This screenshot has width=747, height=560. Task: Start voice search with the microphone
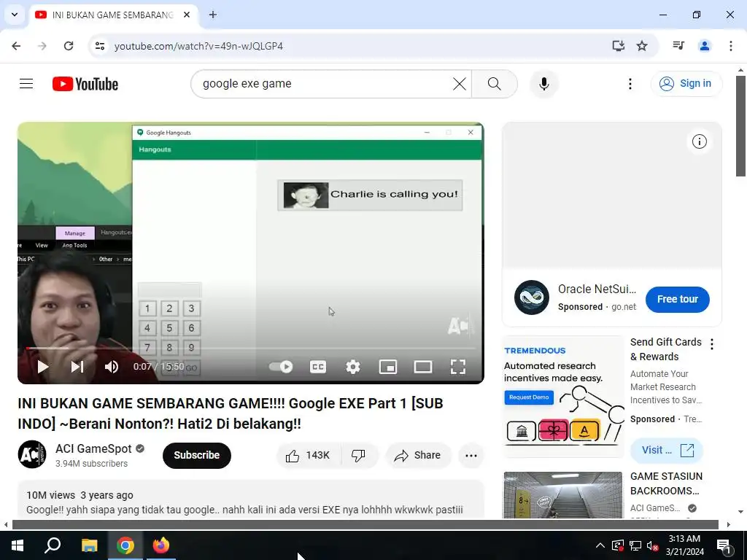(x=544, y=84)
